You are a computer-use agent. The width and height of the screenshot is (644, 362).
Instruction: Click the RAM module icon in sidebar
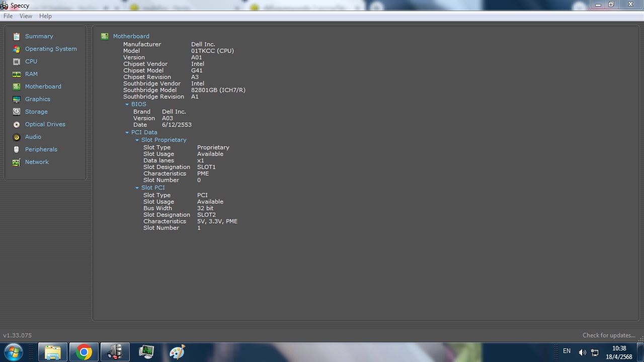click(x=17, y=74)
